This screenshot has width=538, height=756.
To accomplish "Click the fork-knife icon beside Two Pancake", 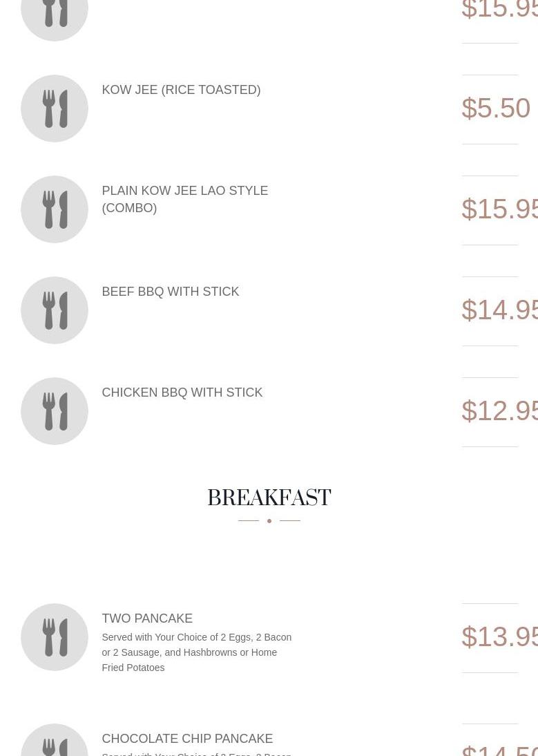I will click(x=55, y=637).
